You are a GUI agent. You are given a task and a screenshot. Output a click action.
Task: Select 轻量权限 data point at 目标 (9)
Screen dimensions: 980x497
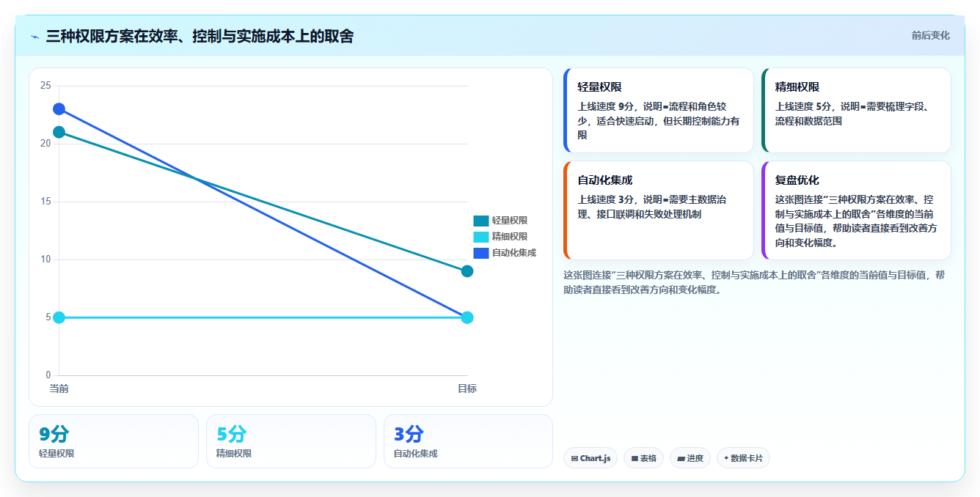467,271
